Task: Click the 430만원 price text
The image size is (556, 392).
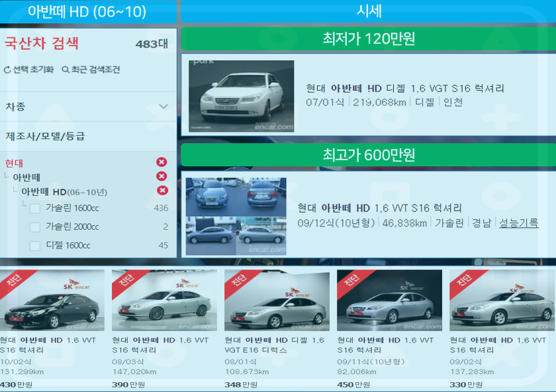Action: pyautogui.click(x=17, y=385)
